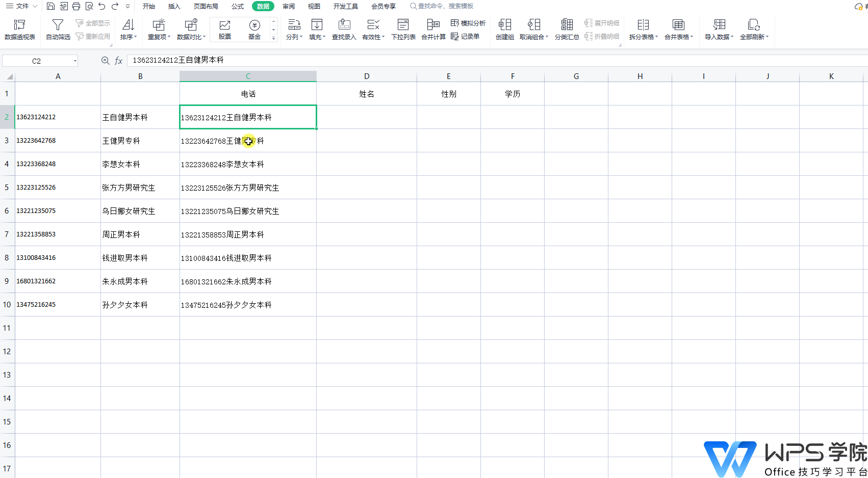Open What-If Analysis (模拟分析)
This screenshot has height=478, width=868.
click(468, 23)
